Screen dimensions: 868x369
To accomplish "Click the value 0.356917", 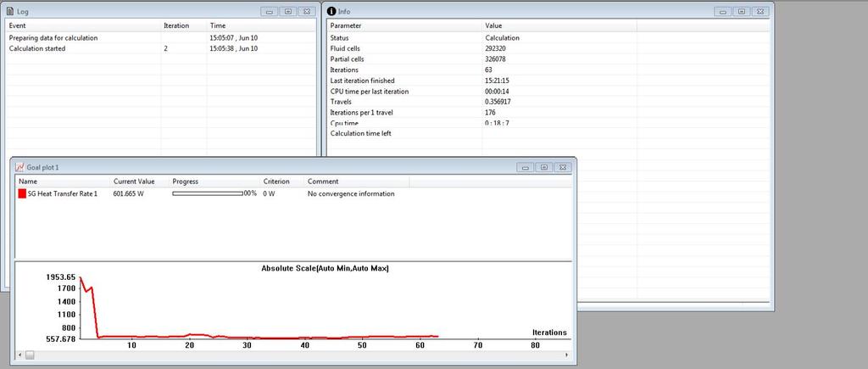I will point(498,102).
